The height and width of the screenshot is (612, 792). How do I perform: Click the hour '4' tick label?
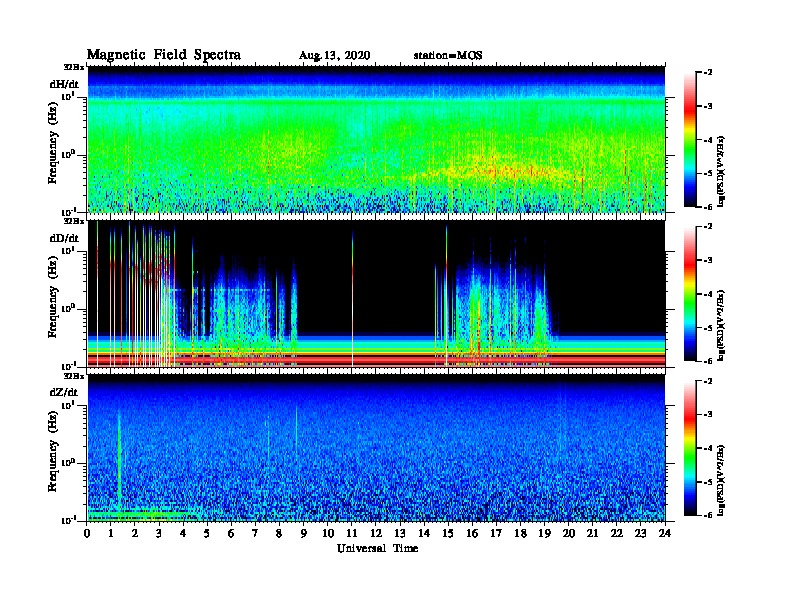pos(183,533)
